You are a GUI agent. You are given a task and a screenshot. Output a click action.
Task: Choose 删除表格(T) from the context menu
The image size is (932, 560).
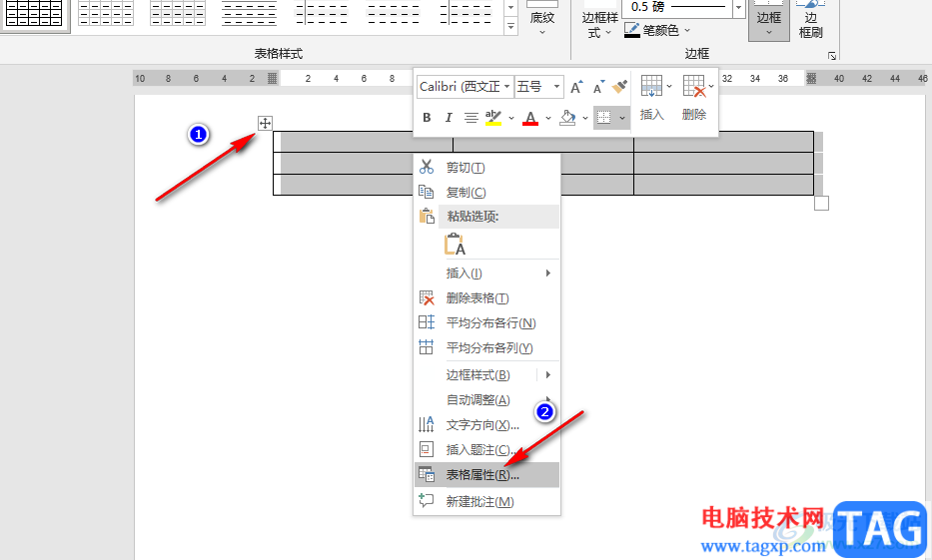point(486,298)
